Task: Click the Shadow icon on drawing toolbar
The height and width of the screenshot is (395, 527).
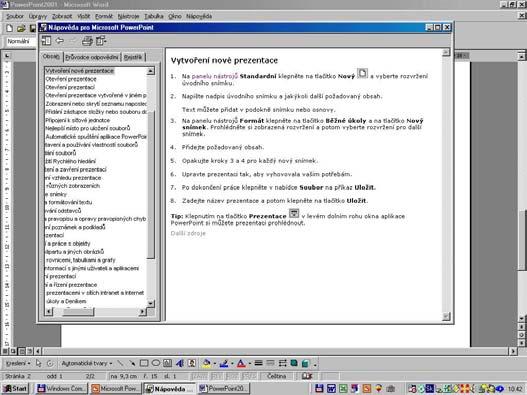Action: [x=294, y=363]
